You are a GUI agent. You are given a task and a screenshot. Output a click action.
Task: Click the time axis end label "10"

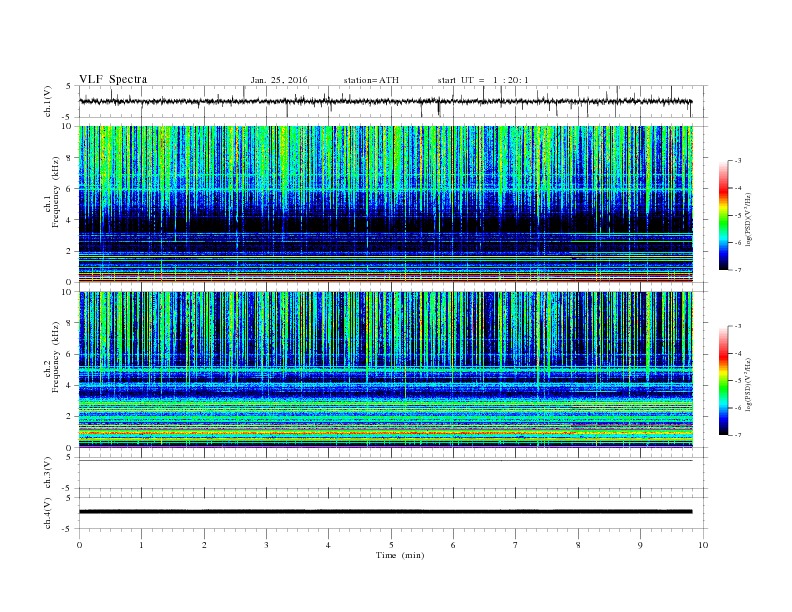coord(703,545)
